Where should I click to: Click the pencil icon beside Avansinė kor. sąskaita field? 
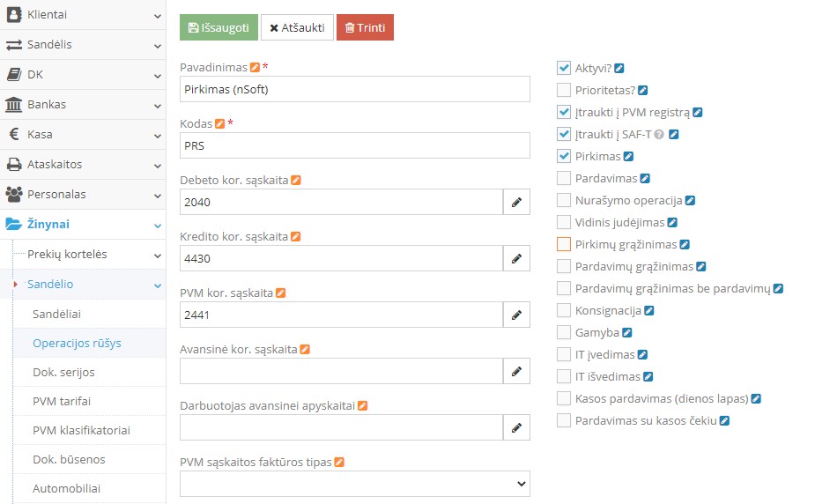[x=516, y=372]
